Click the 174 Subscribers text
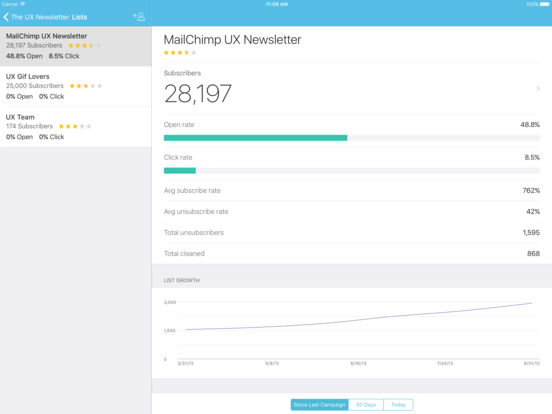This screenshot has width=552, height=414. 30,126
